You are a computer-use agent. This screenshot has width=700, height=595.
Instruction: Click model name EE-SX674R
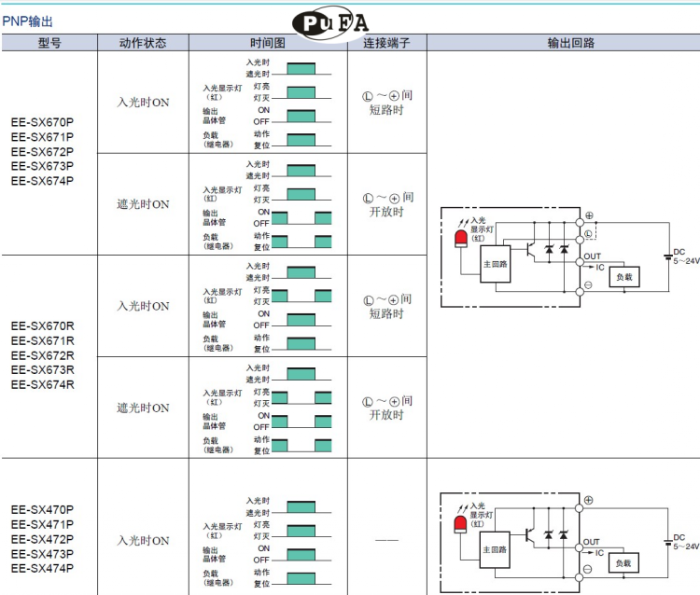(x=42, y=384)
